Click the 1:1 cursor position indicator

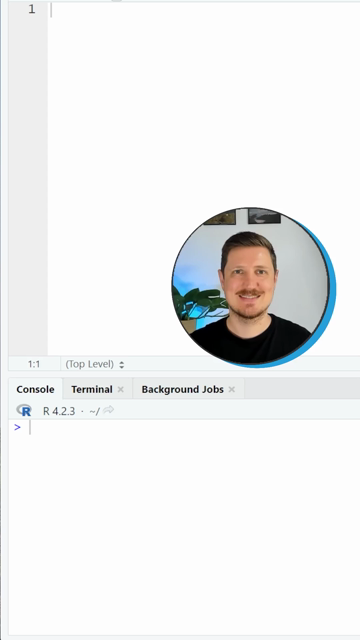(34, 364)
